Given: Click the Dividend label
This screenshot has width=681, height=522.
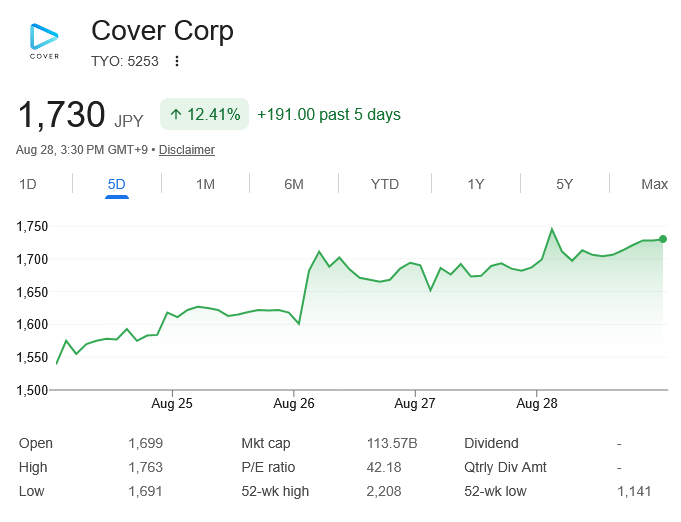Looking at the screenshot, I should point(491,443).
